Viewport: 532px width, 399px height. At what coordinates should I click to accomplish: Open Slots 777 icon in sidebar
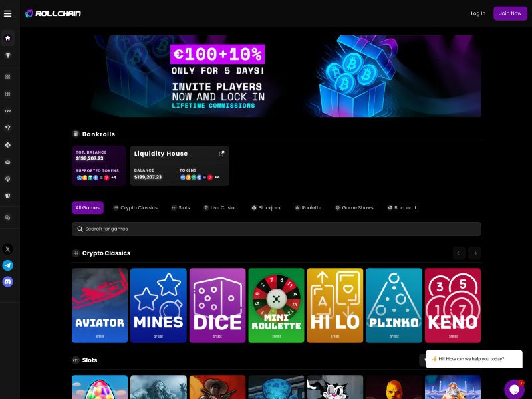[x=8, y=111]
